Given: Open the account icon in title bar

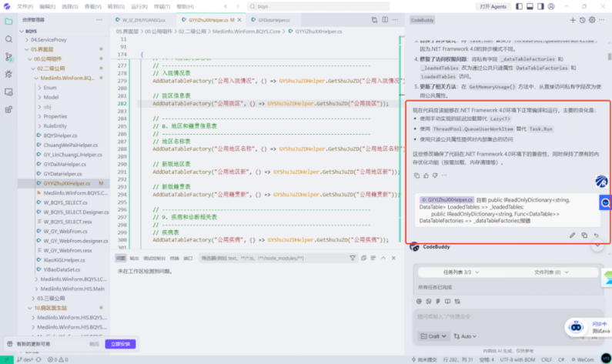Looking at the screenshot, I should click(551, 6).
